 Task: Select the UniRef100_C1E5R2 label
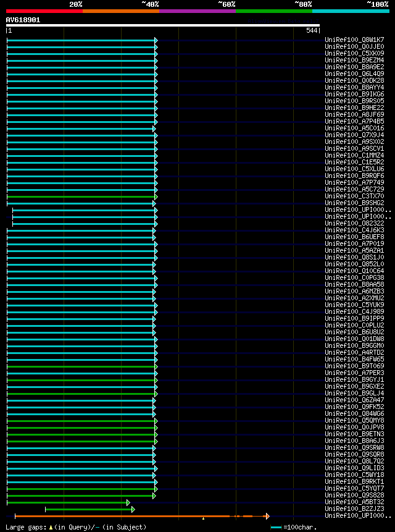click(x=354, y=162)
